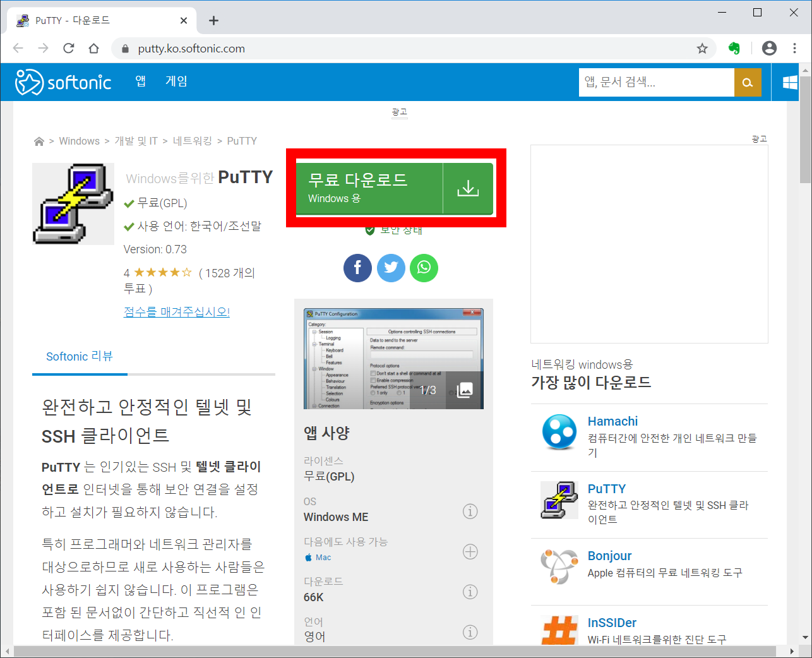
Task: Expand the other available platforms plus icon
Action: click(x=470, y=551)
